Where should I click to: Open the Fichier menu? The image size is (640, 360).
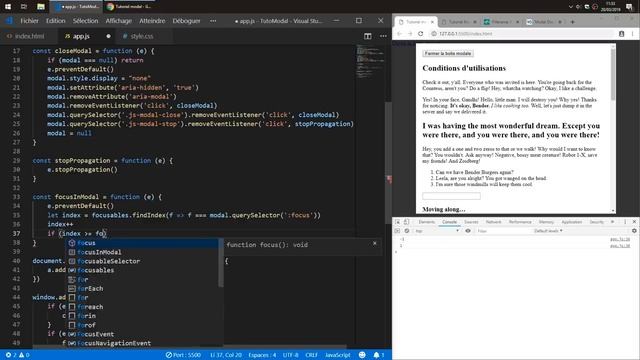[29, 21]
